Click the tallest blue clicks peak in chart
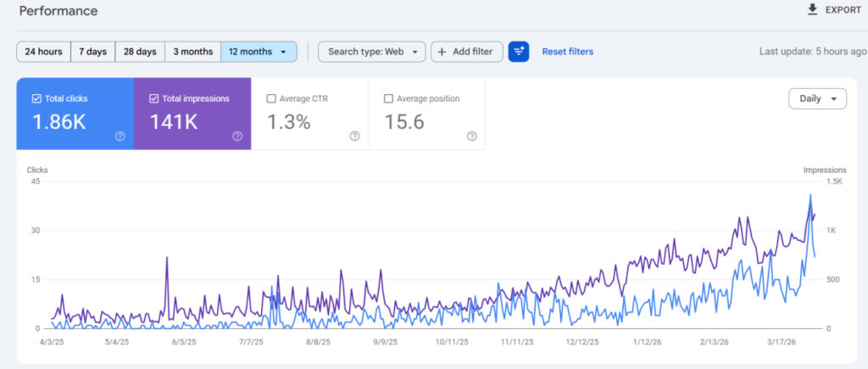868x369 pixels. coord(810,195)
